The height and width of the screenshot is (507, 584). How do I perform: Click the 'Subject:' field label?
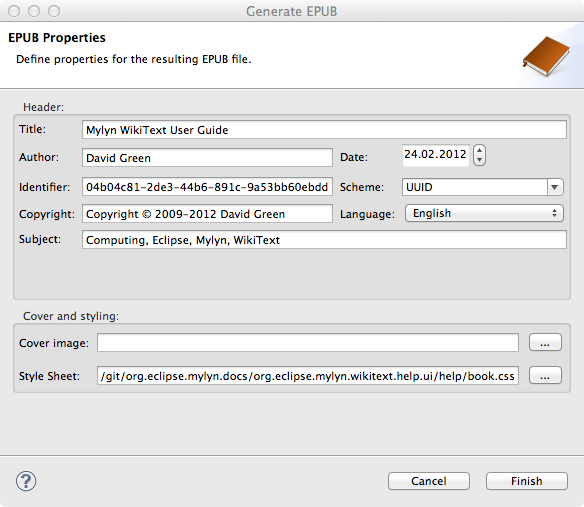(x=40, y=239)
